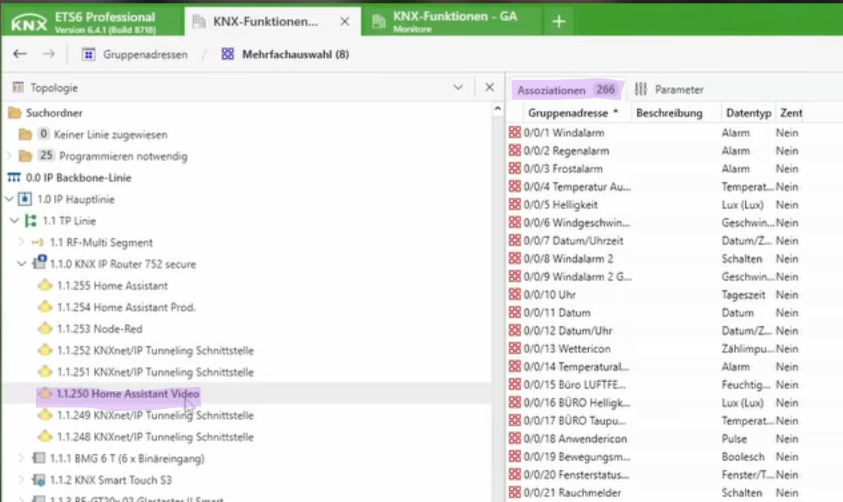843x502 pixels.
Task: Click the 1.1 TP Linie icon
Action: (31, 220)
